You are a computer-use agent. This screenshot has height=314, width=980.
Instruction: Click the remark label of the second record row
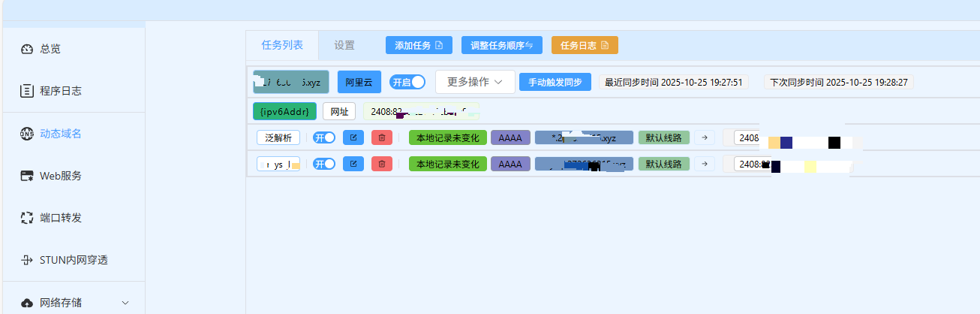point(278,164)
